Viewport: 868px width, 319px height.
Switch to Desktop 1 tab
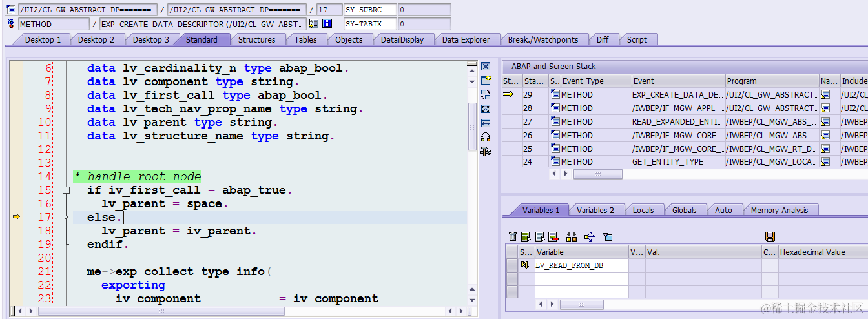43,39
